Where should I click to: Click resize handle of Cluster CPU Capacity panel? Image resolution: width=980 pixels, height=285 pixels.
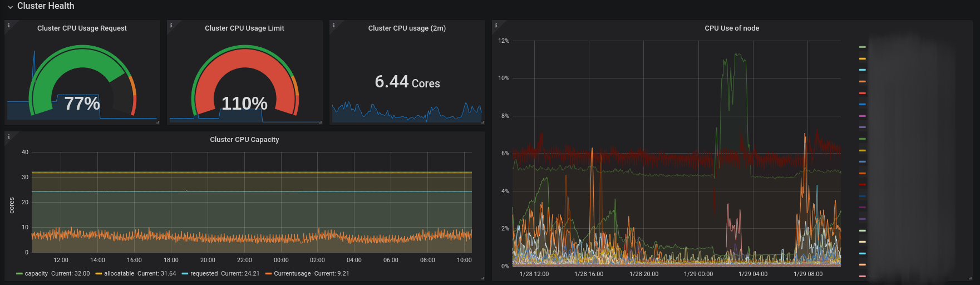482,278
